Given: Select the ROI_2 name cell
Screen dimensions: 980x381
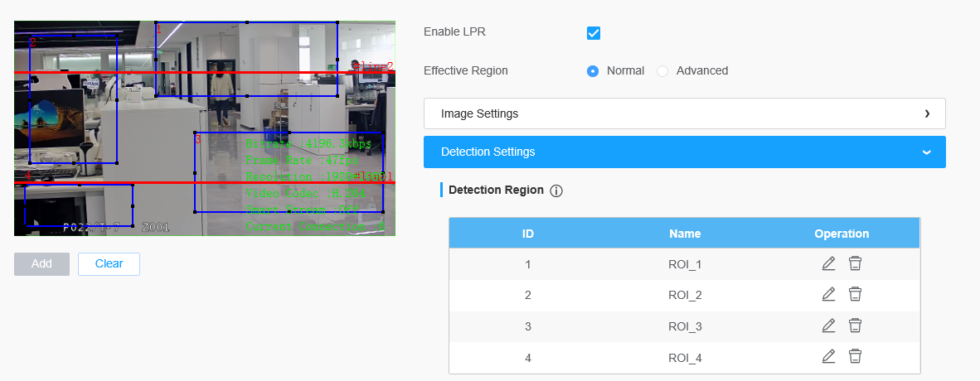Looking at the screenshot, I should coord(685,295).
